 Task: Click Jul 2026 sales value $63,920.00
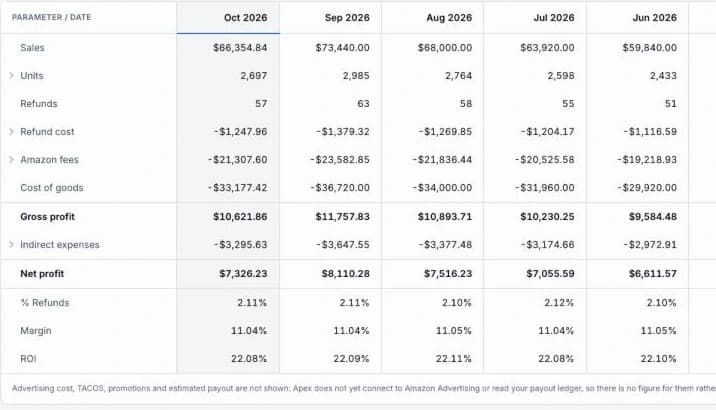[547, 48]
